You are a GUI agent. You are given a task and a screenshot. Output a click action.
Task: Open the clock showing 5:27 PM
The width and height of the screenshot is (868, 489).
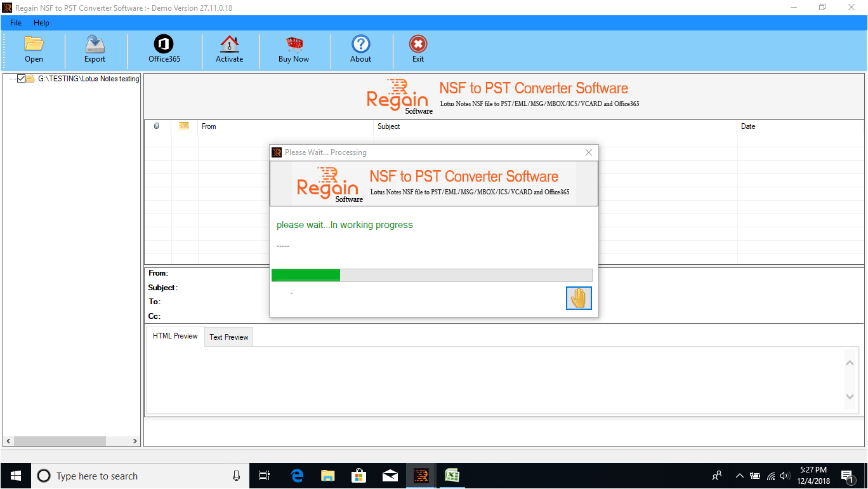pyautogui.click(x=813, y=476)
